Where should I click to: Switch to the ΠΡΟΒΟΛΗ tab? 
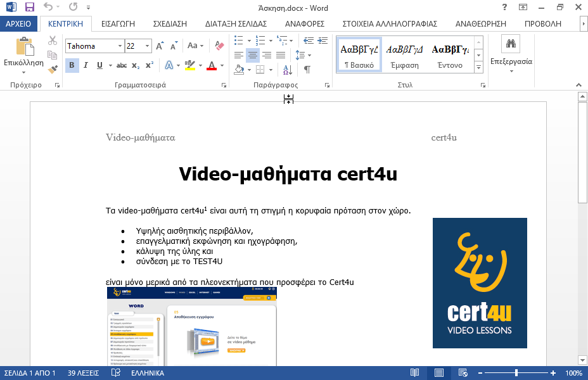[x=542, y=23]
